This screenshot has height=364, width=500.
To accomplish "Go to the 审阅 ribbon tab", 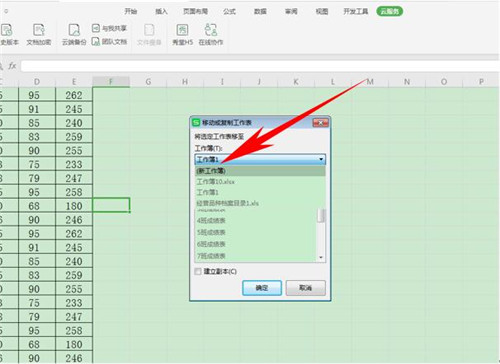I will [291, 11].
